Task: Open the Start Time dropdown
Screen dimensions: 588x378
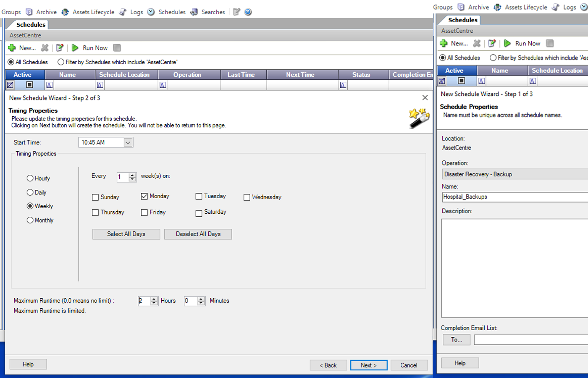Action: pyautogui.click(x=128, y=142)
